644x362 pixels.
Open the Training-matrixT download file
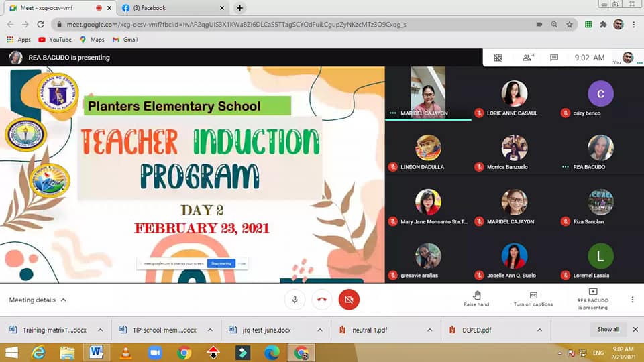click(48, 330)
